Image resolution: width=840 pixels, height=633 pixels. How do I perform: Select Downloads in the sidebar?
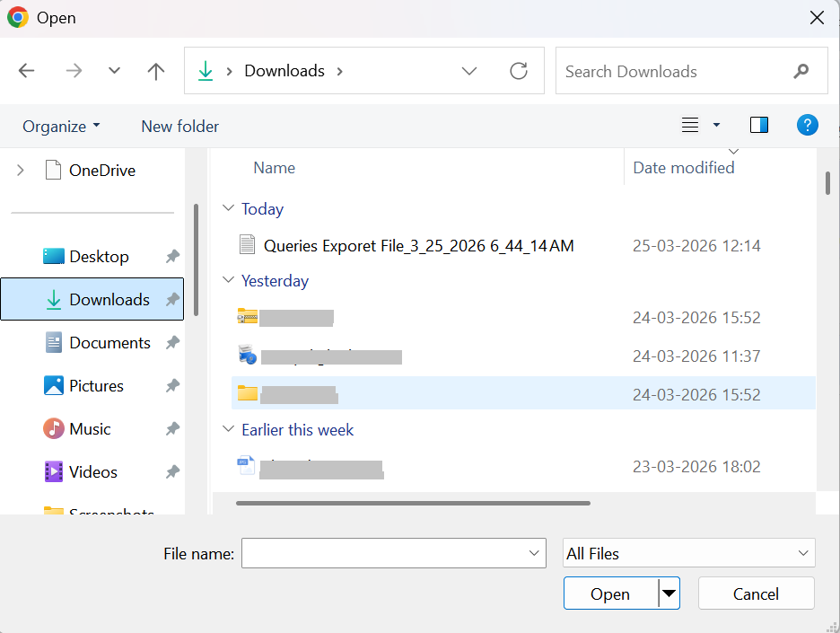click(92, 299)
